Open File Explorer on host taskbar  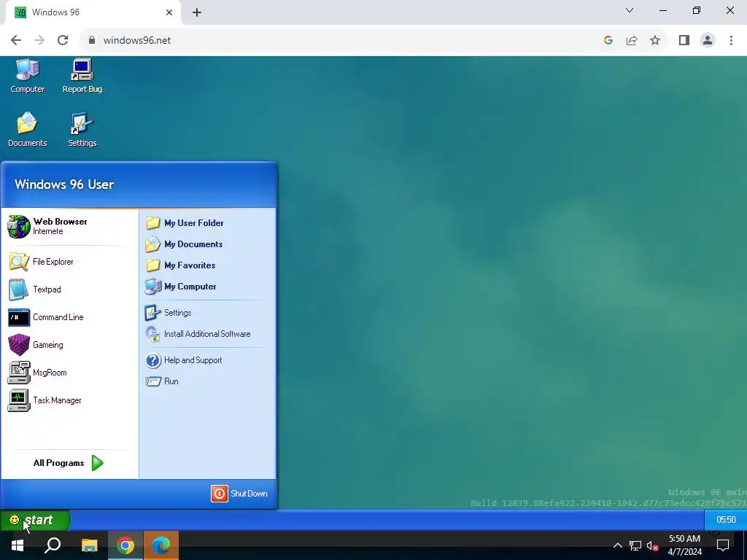tap(89, 545)
